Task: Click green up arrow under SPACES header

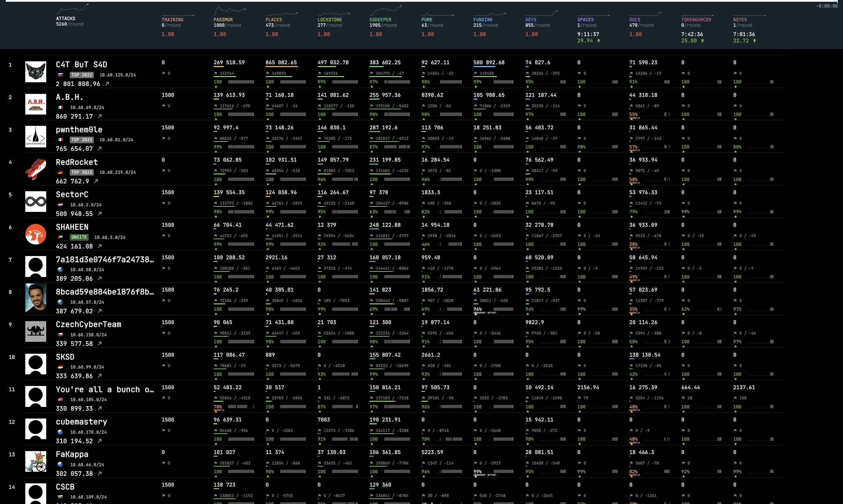Action: tap(599, 41)
